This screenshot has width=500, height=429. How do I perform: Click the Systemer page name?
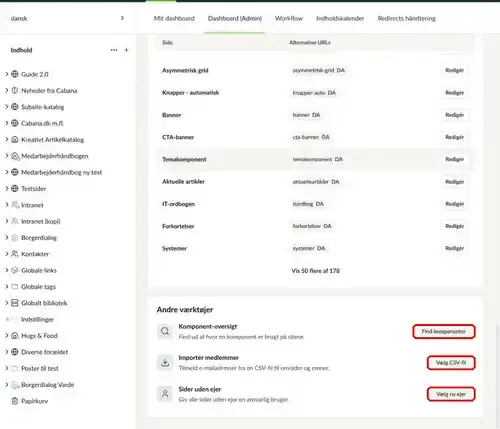click(x=174, y=248)
